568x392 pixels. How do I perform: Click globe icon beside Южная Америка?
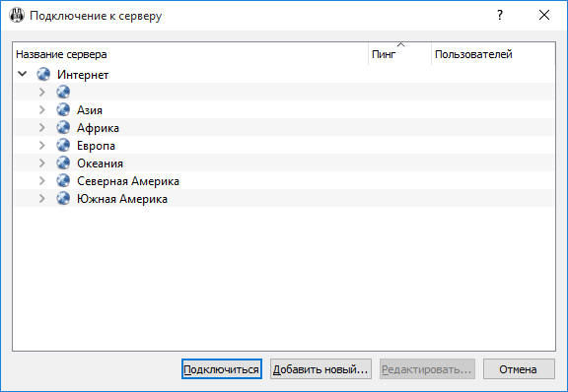tap(63, 198)
